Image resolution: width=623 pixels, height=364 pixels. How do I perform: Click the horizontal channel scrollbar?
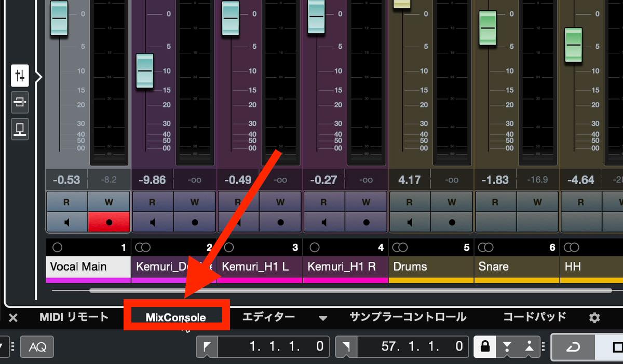point(350,290)
